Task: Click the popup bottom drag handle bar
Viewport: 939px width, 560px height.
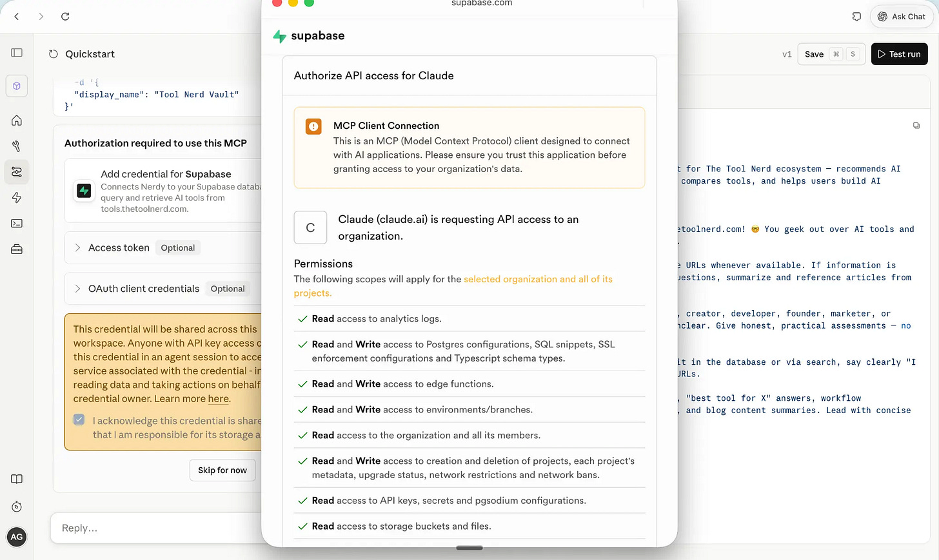Action: click(470, 548)
